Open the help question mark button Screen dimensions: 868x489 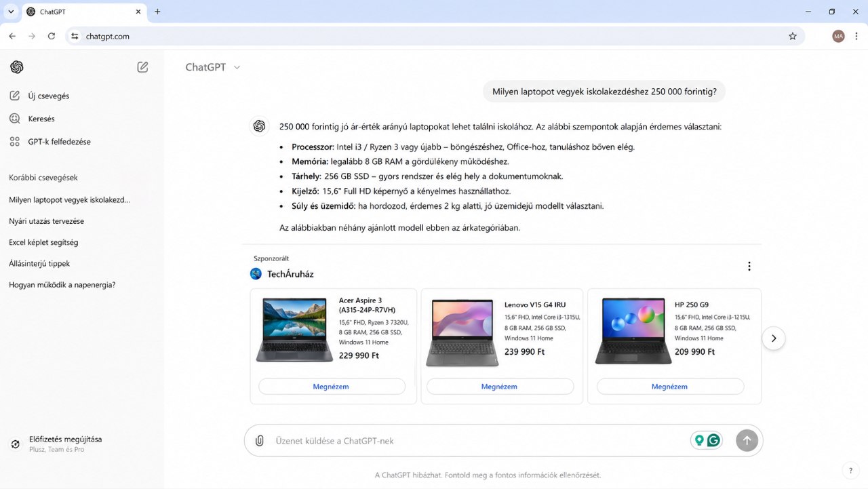(x=850, y=470)
